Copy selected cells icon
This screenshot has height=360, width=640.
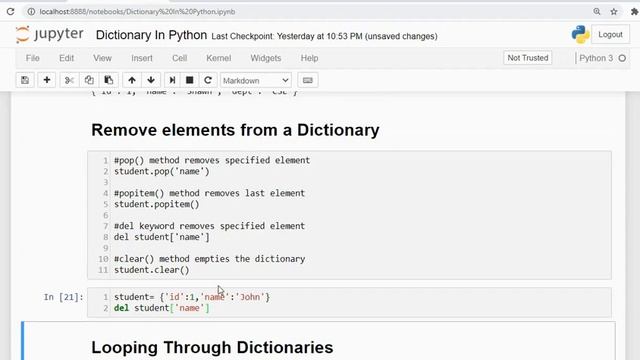(x=89, y=80)
